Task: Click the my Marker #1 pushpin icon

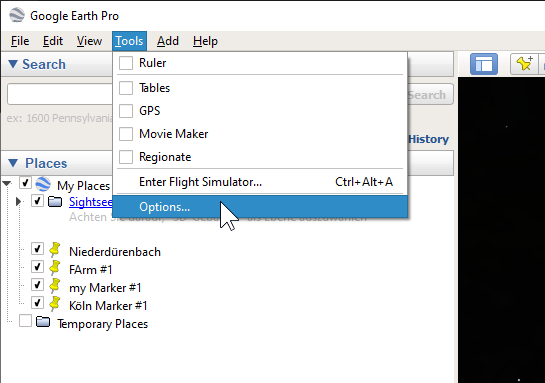Action: pyautogui.click(x=55, y=285)
